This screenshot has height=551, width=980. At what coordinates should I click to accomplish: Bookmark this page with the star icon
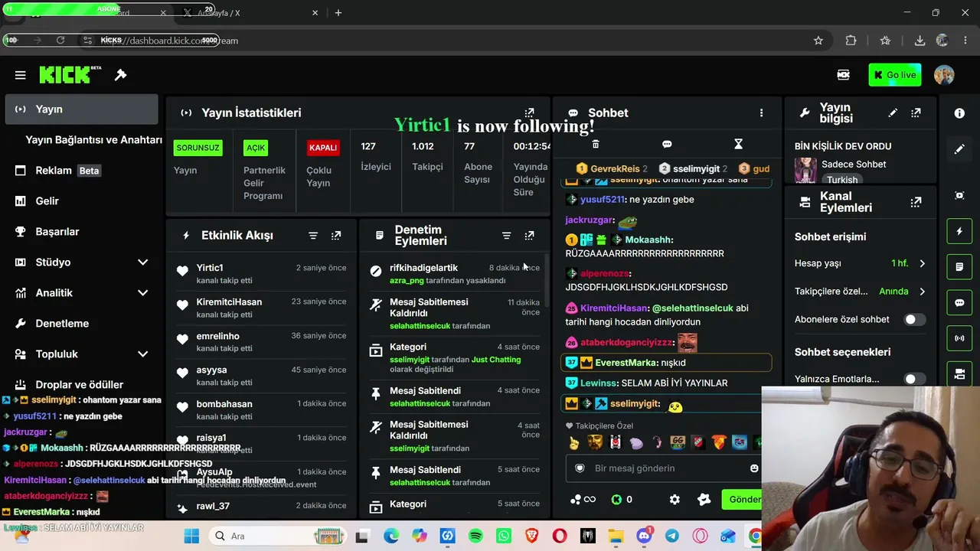coord(818,41)
